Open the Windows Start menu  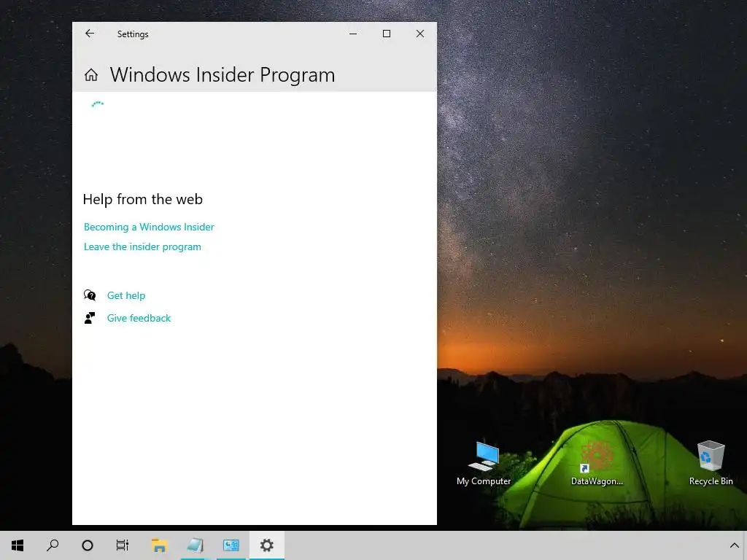(x=18, y=545)
